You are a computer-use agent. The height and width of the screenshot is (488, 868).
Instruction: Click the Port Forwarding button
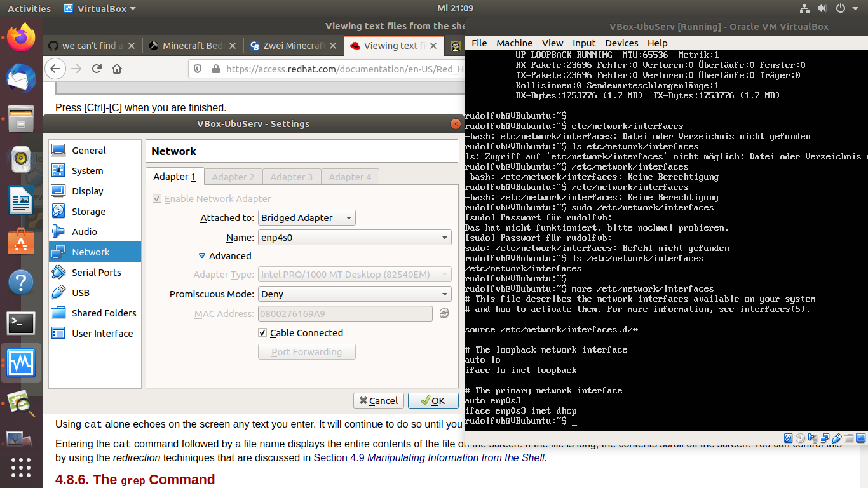[307, 352]
